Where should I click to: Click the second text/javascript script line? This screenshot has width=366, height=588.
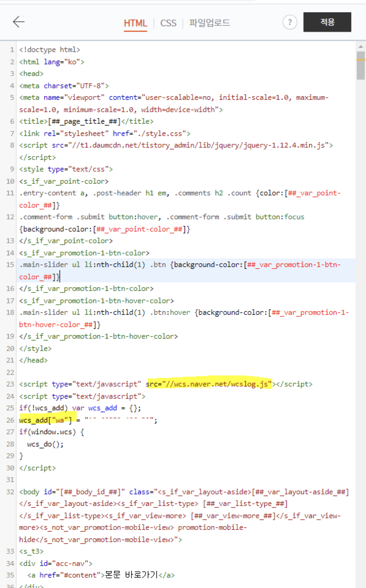82,396
